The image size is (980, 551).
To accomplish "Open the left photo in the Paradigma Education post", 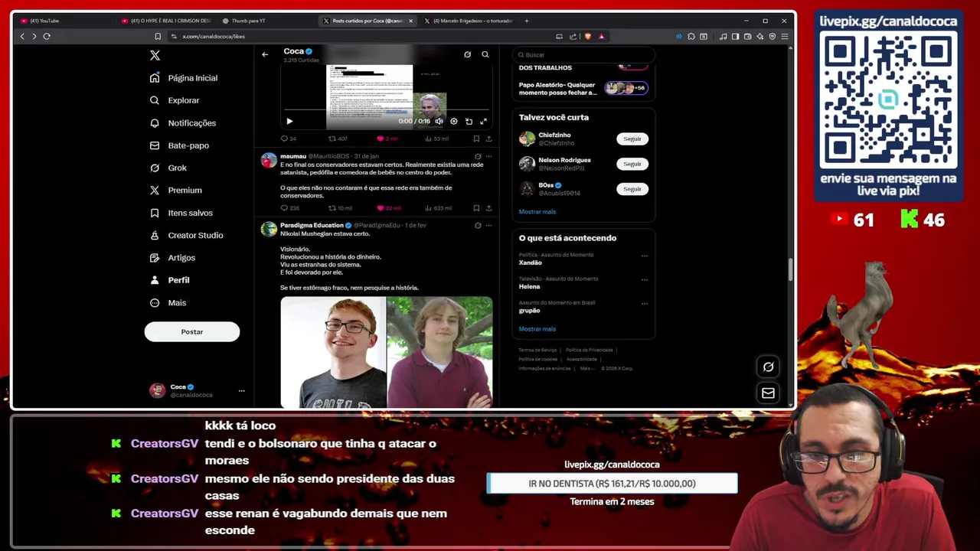I will point(333,353).
